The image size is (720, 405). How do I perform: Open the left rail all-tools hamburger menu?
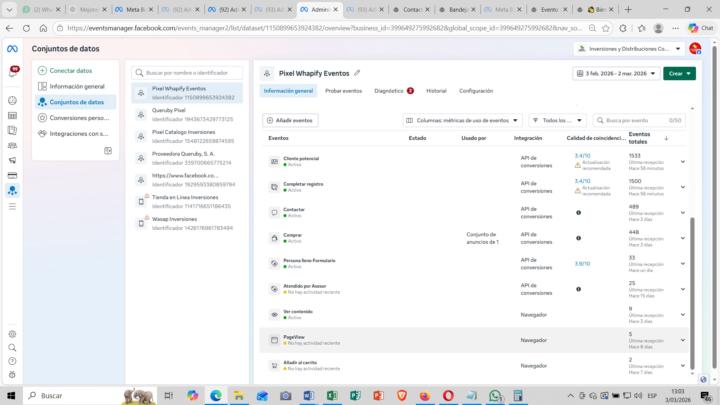12,207
